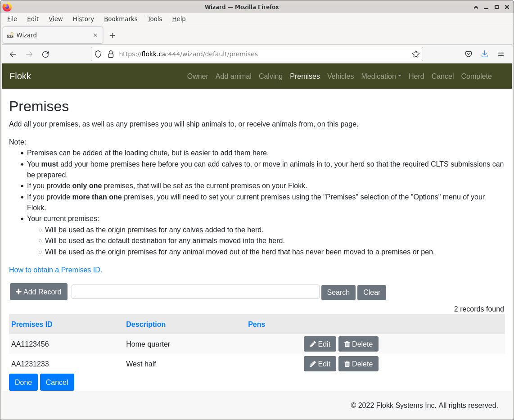Bookmark this page with the star icon
Viewport: 514px width, 420px height.
pos(415,54)
